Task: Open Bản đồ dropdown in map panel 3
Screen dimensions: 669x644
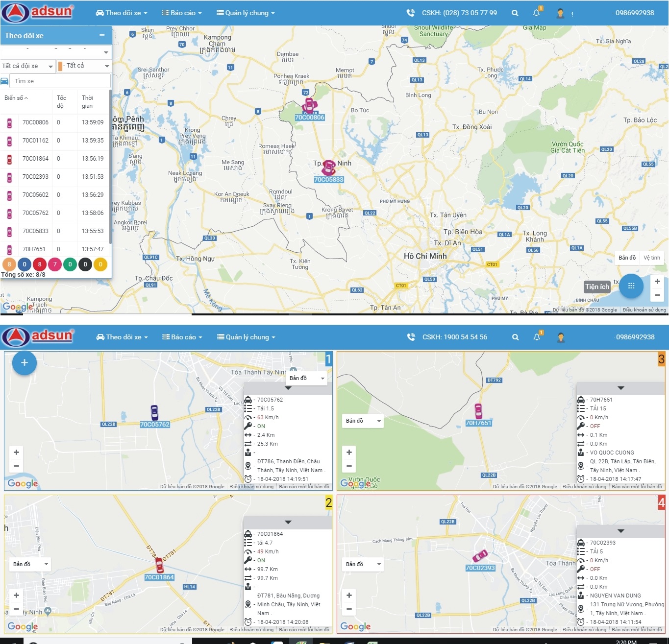Action: click(363, 421)
